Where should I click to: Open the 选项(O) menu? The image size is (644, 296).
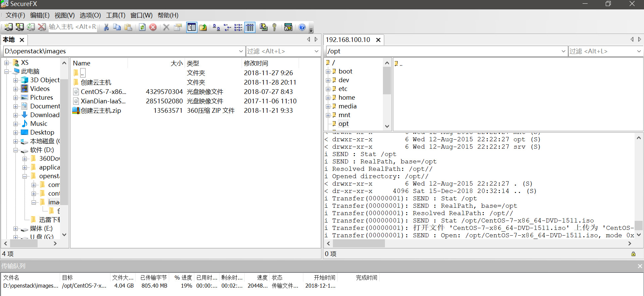90,15
